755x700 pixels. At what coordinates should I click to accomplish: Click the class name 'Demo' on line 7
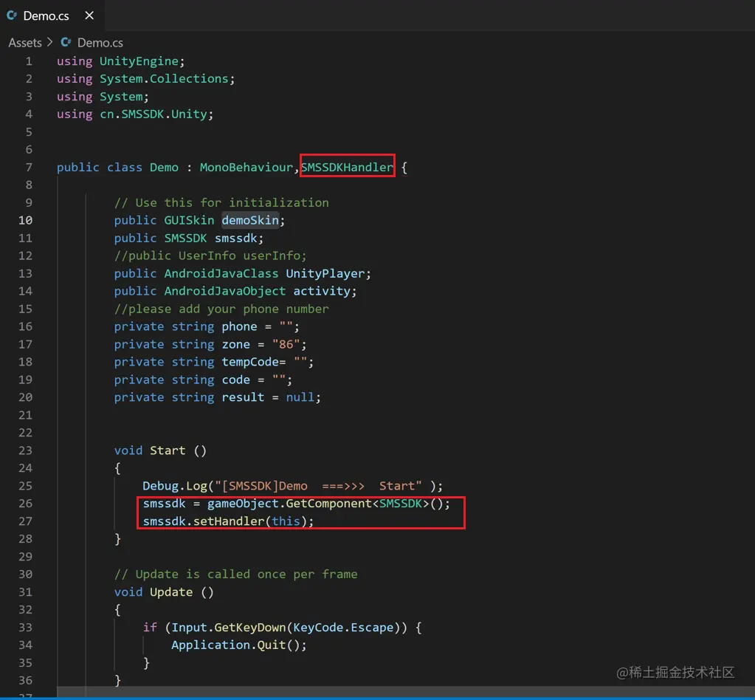[x=164, y=167]
